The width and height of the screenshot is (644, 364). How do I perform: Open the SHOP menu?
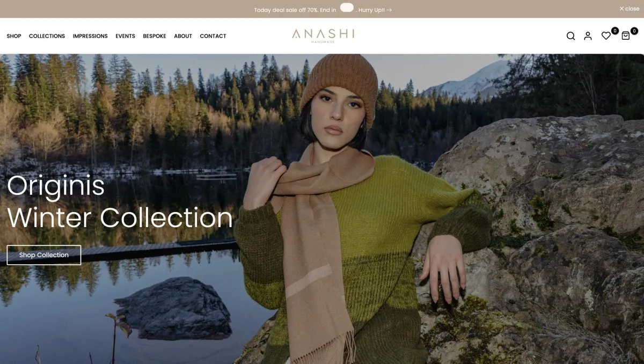14,36
